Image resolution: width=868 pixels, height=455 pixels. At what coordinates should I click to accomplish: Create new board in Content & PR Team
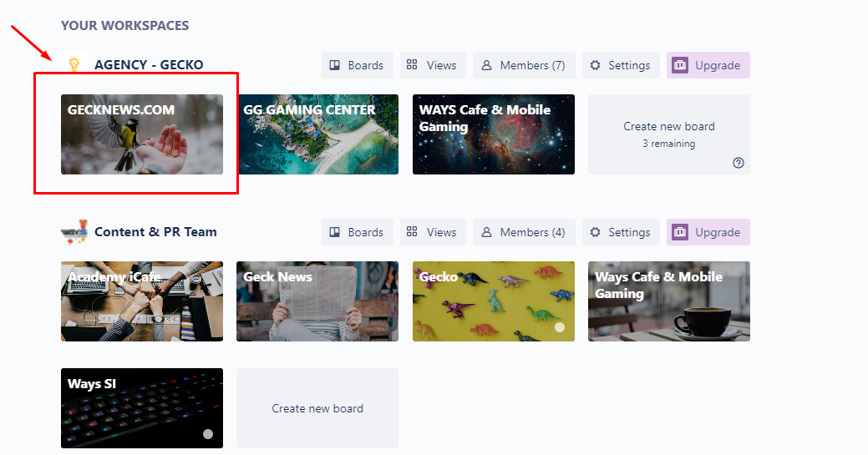[x=317, y=408]
